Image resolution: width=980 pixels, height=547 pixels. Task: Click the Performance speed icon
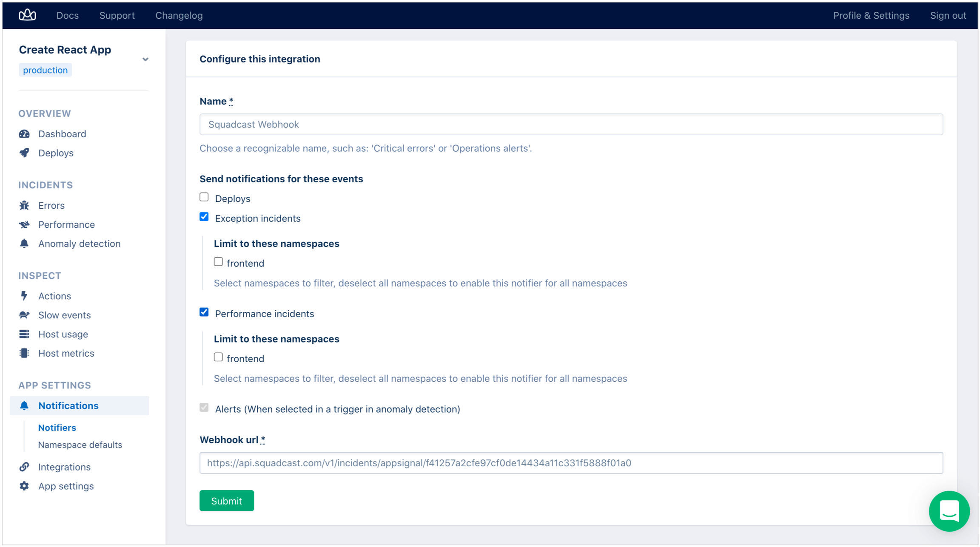point(24,224)
